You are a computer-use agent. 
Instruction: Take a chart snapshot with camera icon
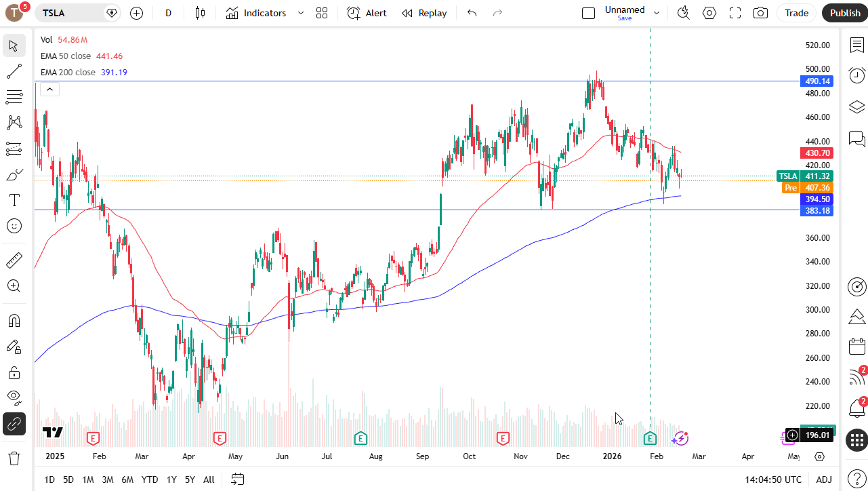point(761,13)
